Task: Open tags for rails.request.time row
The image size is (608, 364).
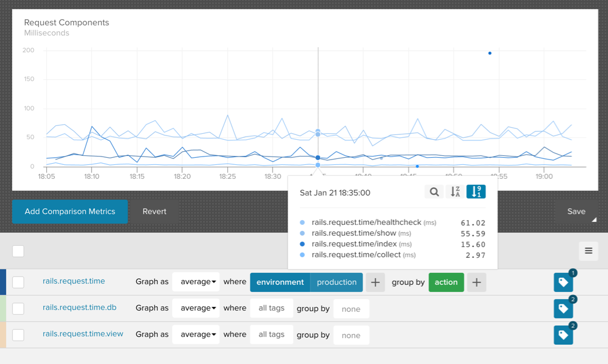Action: click(x=563, y=282)
